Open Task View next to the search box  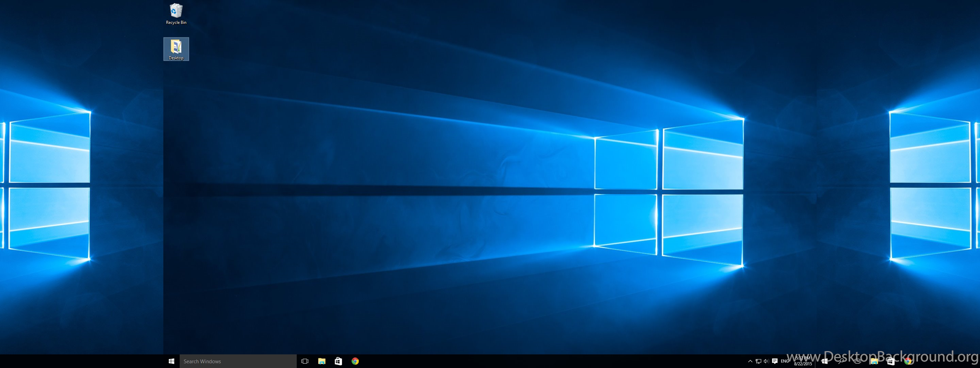coord(305,361)
